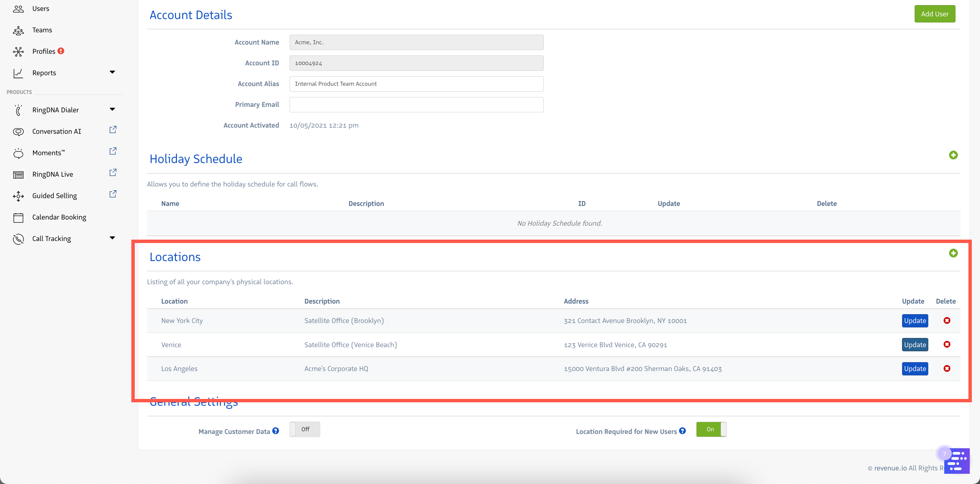The height and width of the screenshot is (484, 980).
Task: Go to Calendar Booking in the sidebar
Action: pos(59,217)
